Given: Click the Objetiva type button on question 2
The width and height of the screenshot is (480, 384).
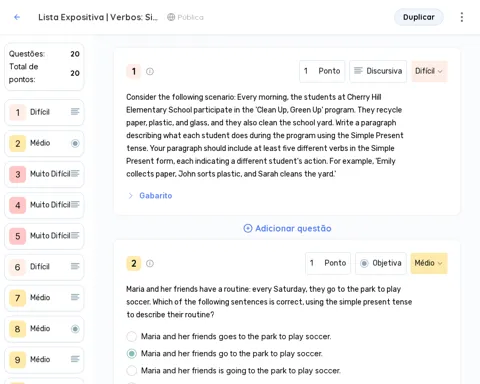Looking at the screenshot, I should (381, 263).
